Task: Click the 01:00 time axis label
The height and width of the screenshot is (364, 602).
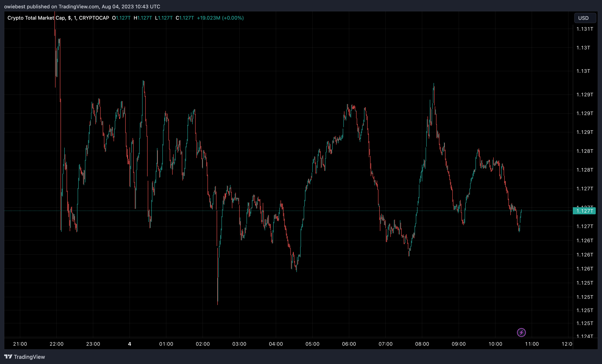Action: (166, 344)
